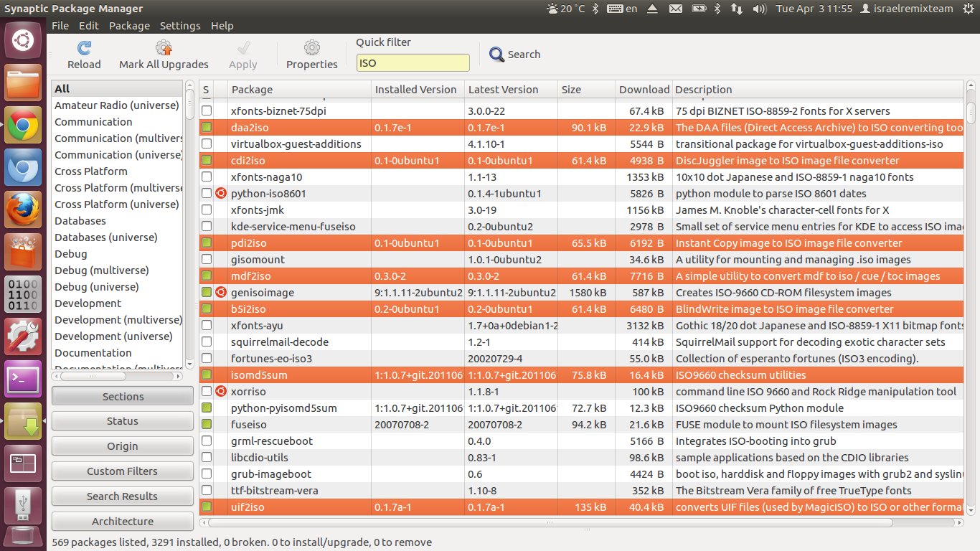Open Terminal from launcher
This screenshot has height=551, width=980.
[23, 379]
